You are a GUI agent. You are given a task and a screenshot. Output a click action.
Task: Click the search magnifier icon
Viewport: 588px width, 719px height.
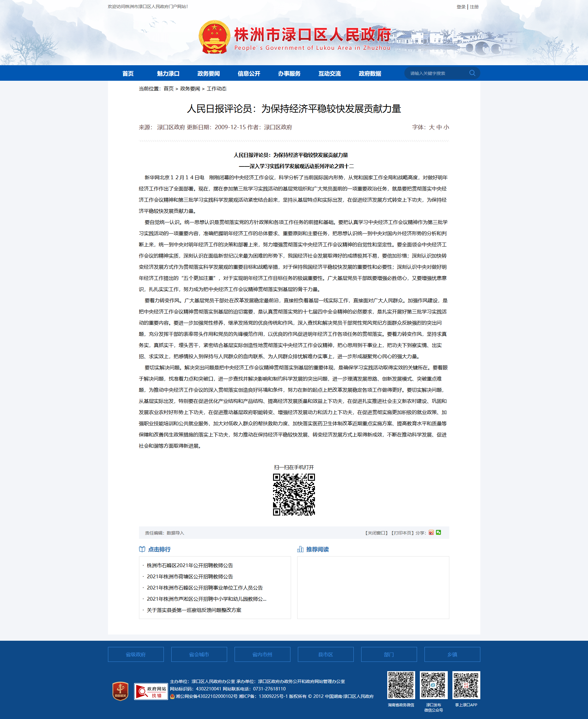[x=472, y=73]
